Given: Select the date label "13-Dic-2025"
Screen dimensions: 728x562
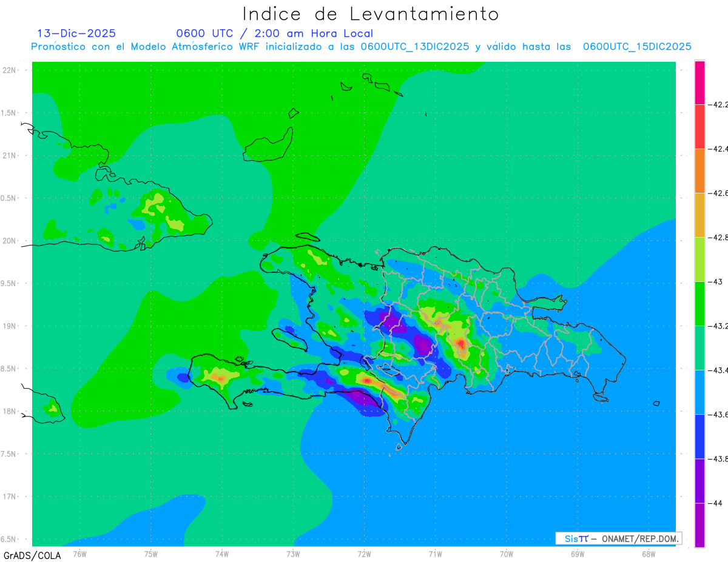Looking at the screenshot, I should coord(76,33).
